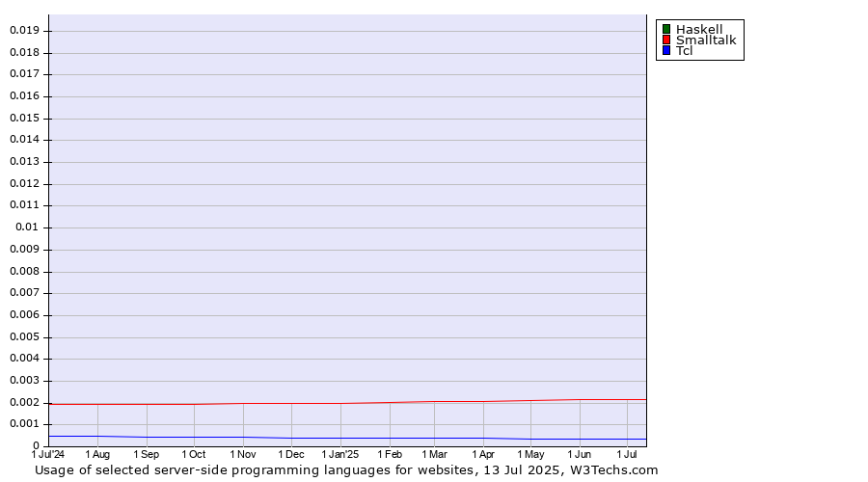The width and height of the screenshot is (868, 482).
Task: Click the 1 Nov x-axis label
Action: (243, 454)
